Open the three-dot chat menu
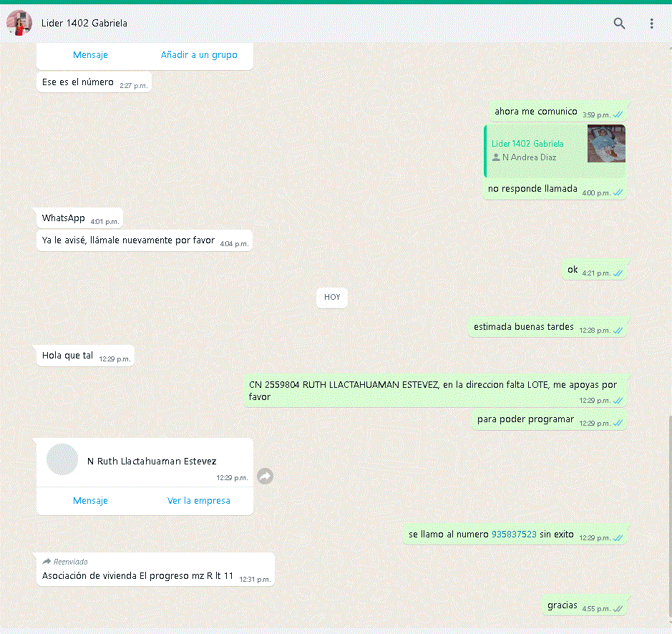 pos(651,23)
